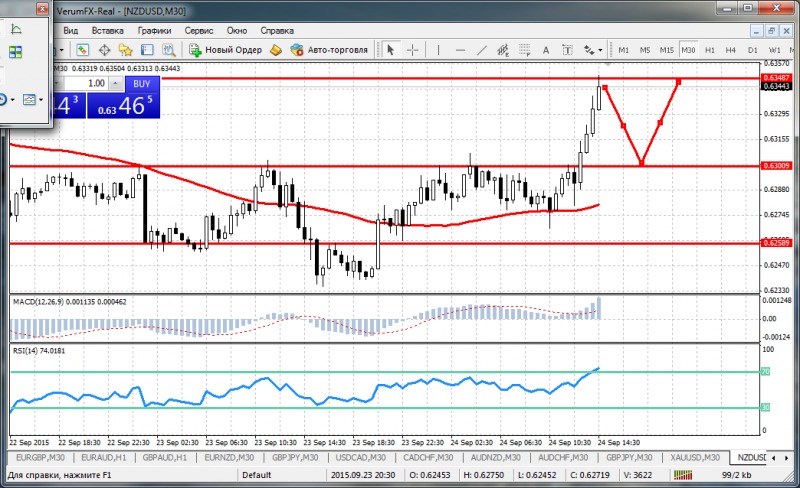The image size is (800, 488).
Task: Click the Новый Ордер button
Action: point(225,50)
